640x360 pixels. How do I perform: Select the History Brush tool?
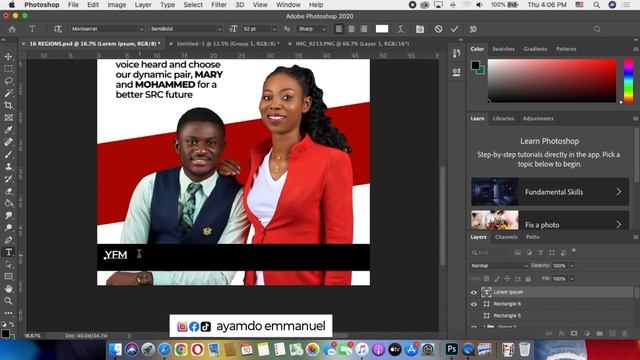pos(8,179)
